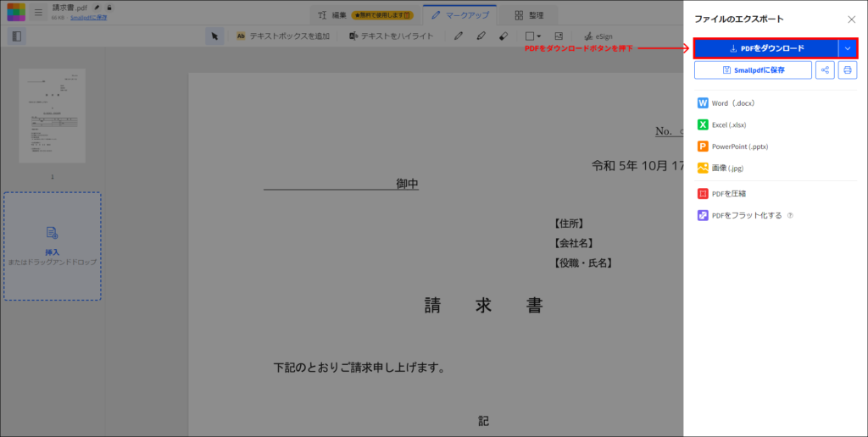Choose PDFを圧縮 option

[722, 194]
